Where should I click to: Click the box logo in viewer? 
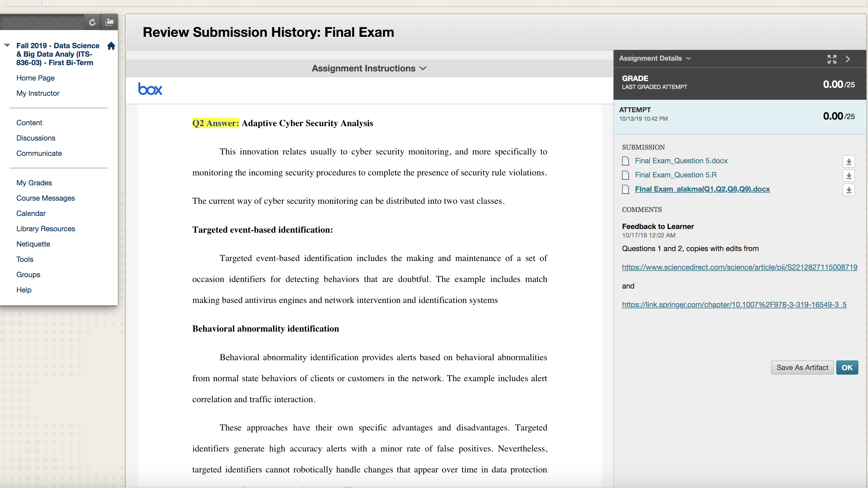click(x=150, y=89)
